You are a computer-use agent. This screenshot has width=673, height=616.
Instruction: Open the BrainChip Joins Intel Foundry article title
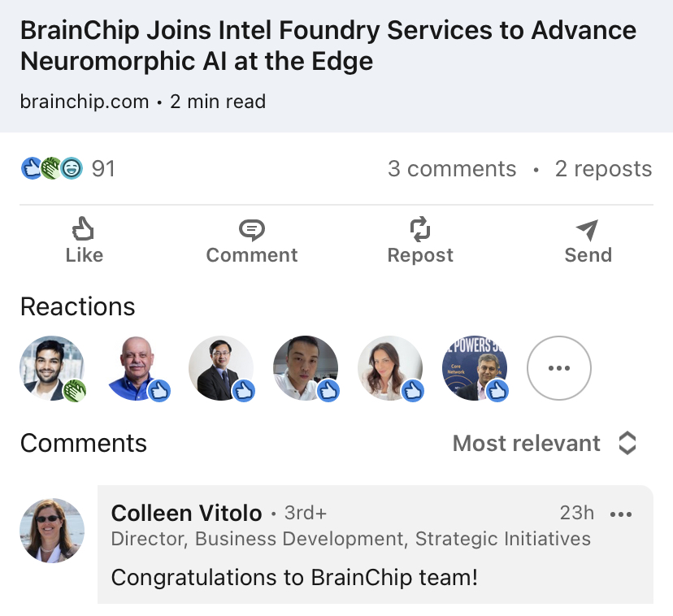pos(328,46)
